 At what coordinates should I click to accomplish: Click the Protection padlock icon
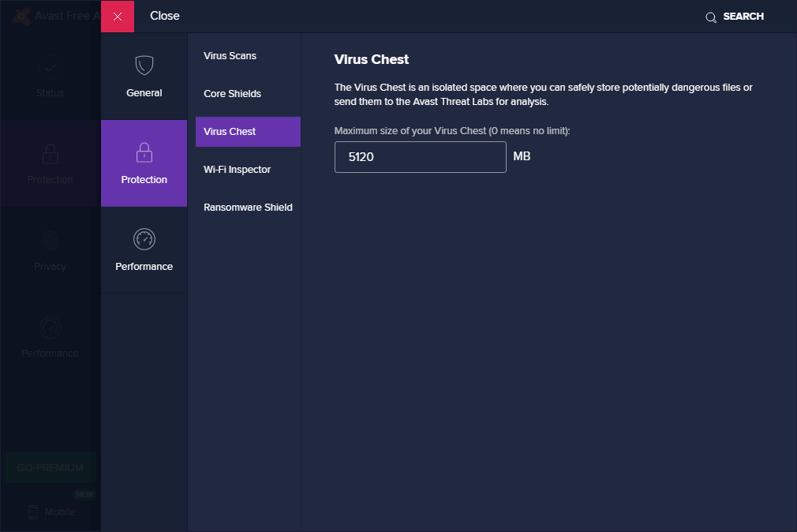click(x=144, y=152)
